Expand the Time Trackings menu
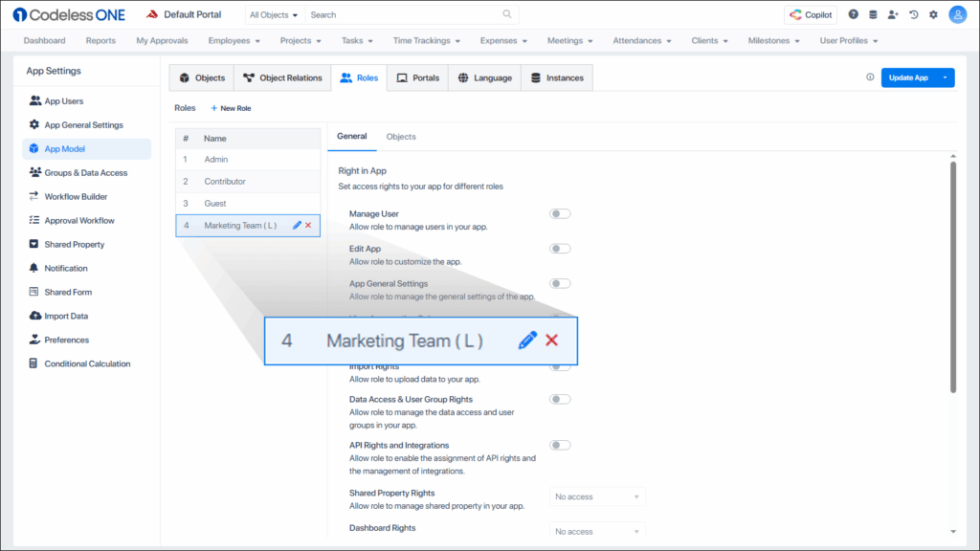 click(x=426, y=40)
